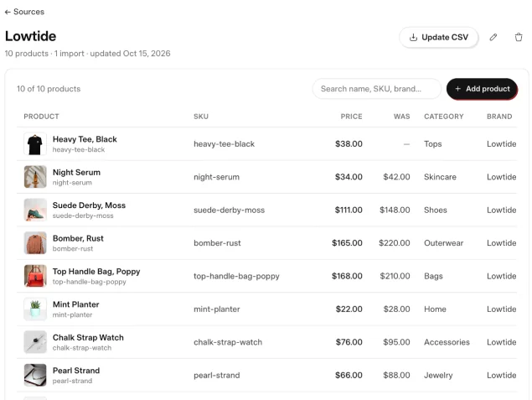Image resolution: width=532 pixels, height=400 pixels.
Task: Select the Jewelry category cell
Action: pos(438,375)
